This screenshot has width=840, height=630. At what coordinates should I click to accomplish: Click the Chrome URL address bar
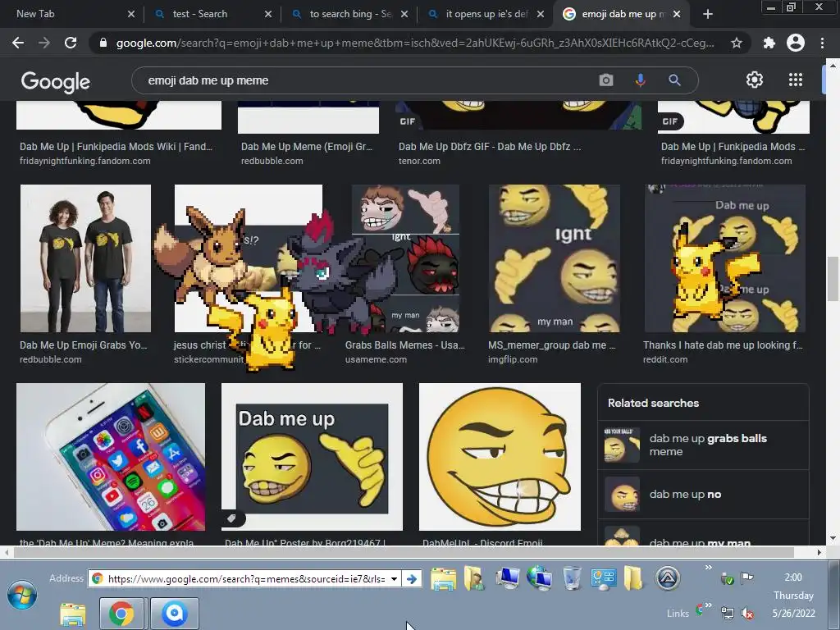(415, 43)
